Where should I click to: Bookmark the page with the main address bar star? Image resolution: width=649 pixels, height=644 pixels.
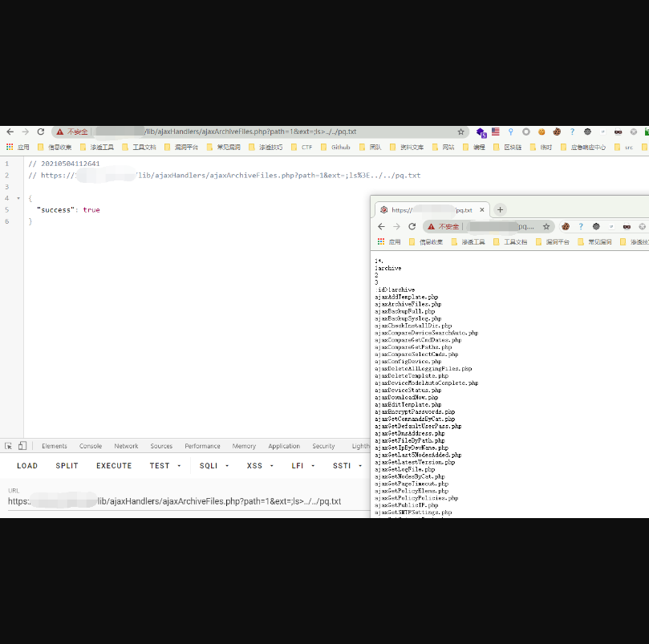click(x=460, y=132)
